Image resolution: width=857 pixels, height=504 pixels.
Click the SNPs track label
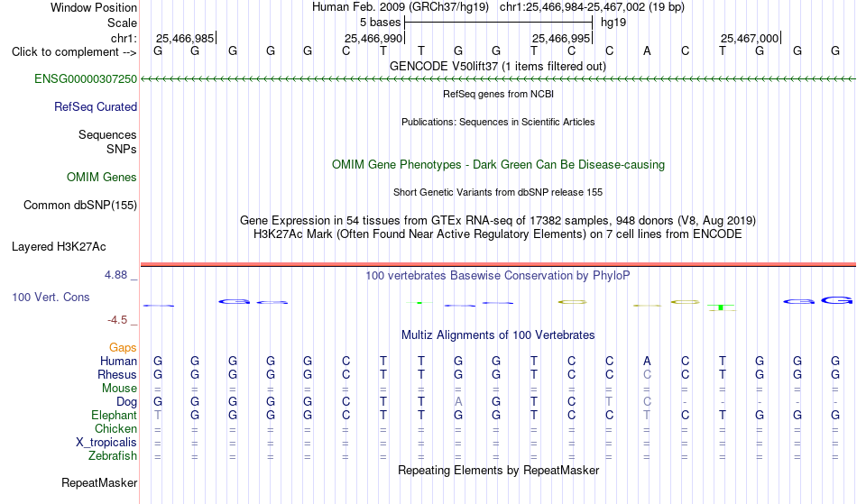click(122, 149)
